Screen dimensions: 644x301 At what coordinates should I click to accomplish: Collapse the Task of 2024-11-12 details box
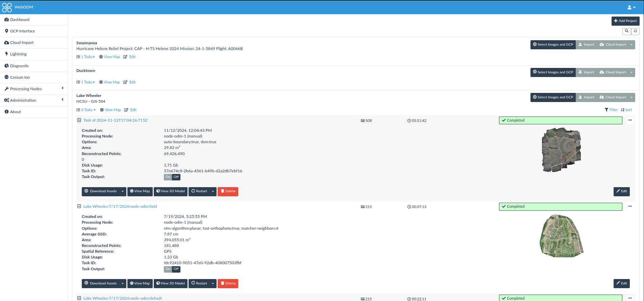click(x=79, y=120)
